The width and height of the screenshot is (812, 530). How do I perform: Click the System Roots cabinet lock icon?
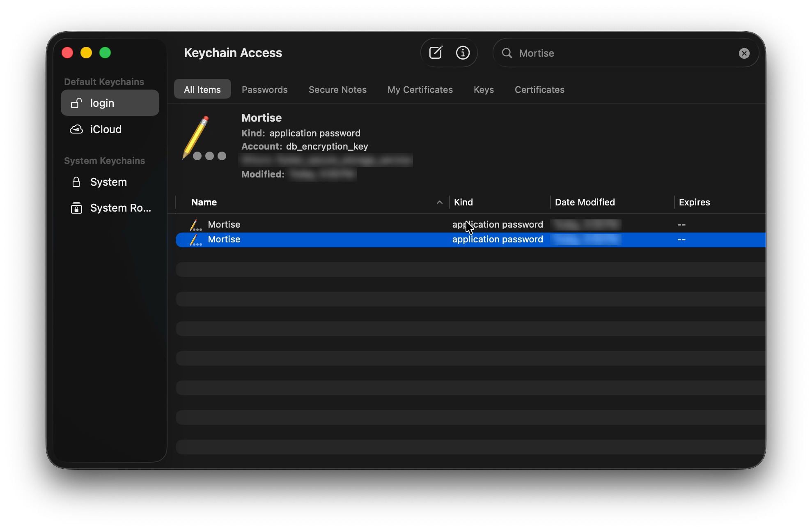coord(76,208)
